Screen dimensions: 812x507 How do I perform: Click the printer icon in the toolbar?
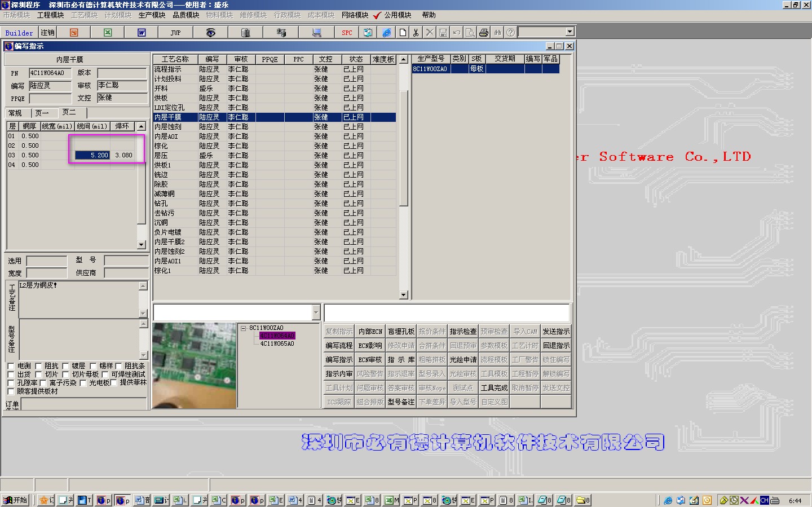[484, 33]
